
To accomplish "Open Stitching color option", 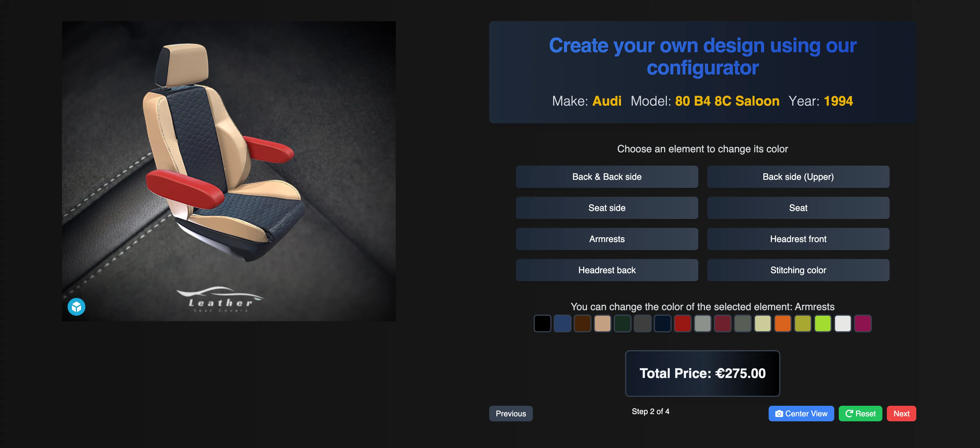I will [798, 270].
